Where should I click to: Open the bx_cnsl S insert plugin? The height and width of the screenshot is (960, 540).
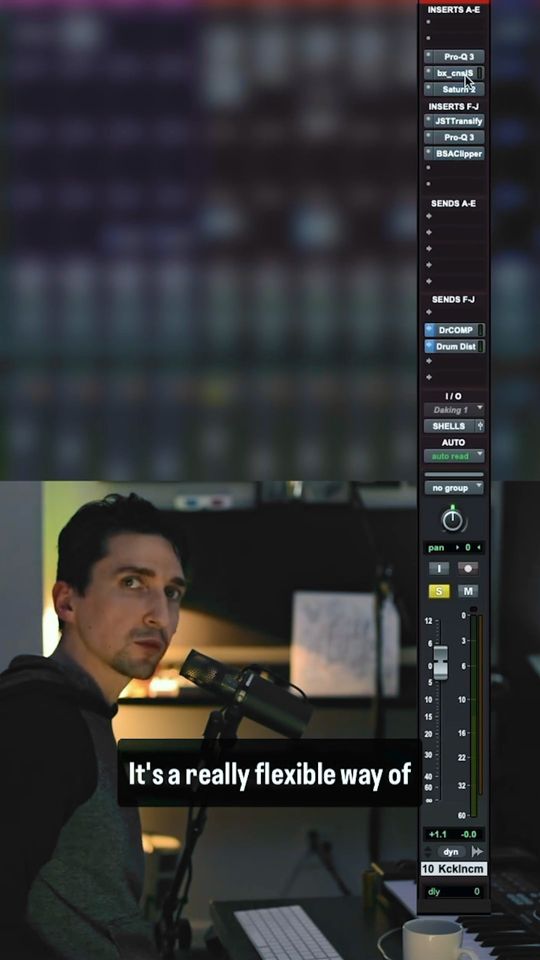tap(454, 73)
